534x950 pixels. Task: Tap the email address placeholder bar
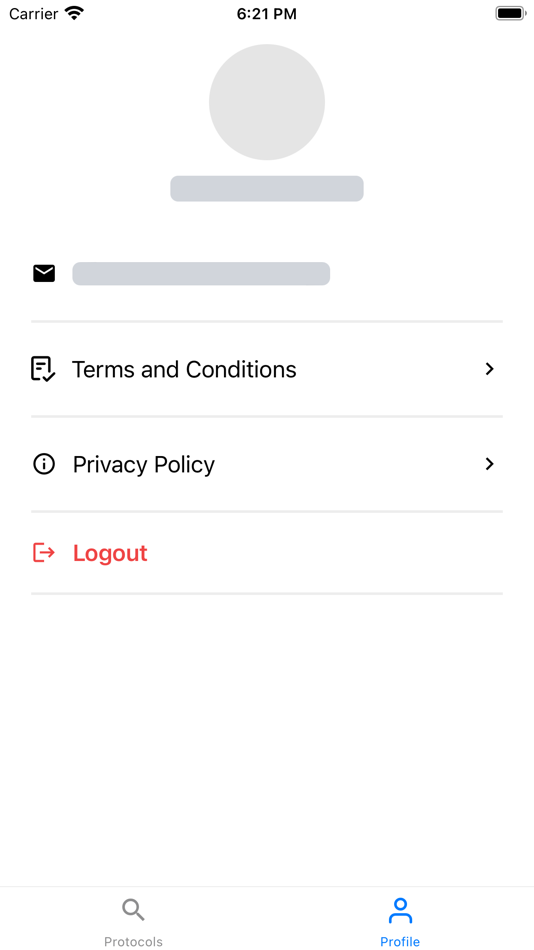tap(201, 274)
